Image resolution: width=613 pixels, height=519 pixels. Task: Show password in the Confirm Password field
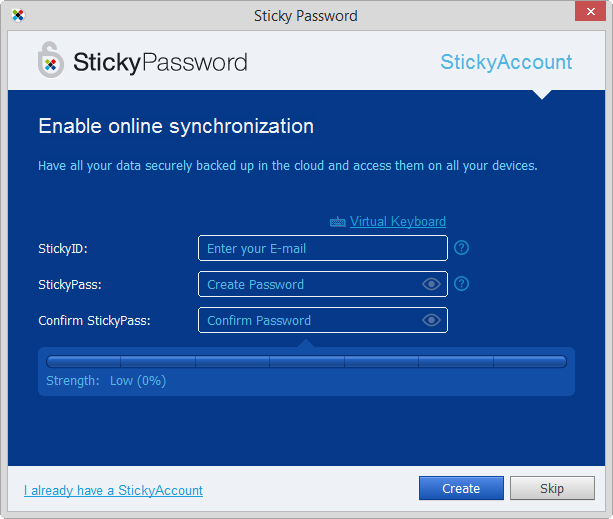tap(431, 320)
